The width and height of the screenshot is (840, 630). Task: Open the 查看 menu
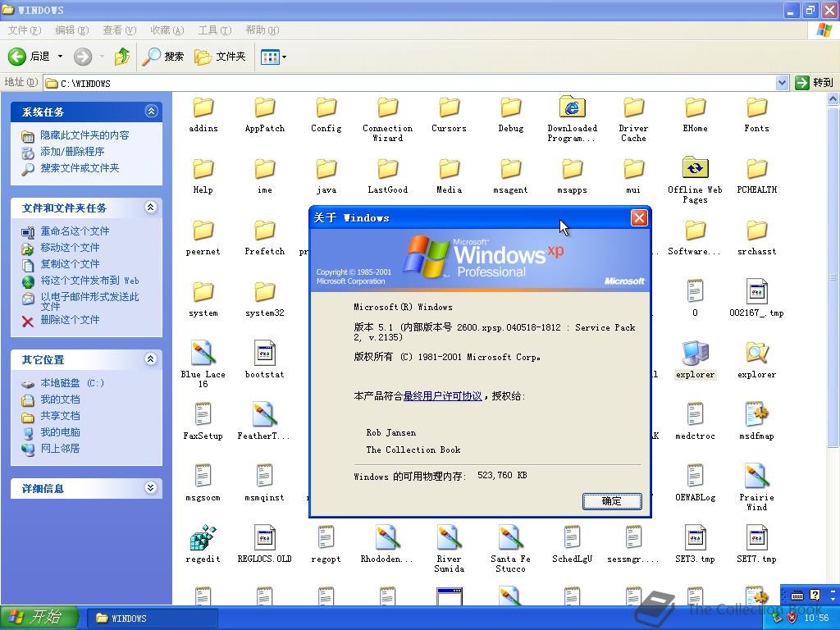tap(120, 30)
